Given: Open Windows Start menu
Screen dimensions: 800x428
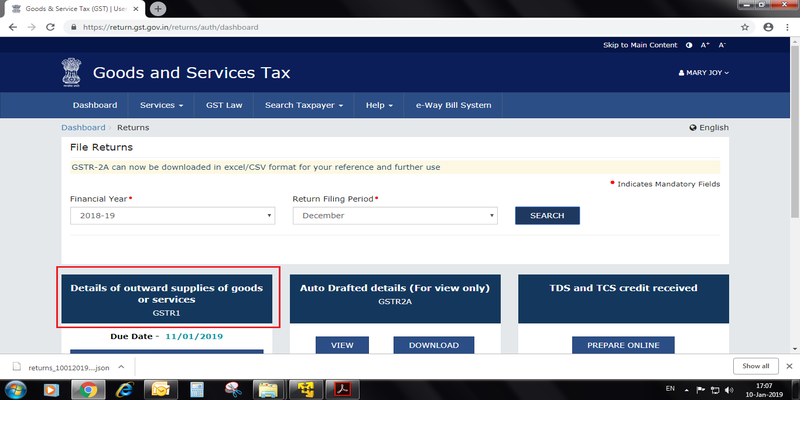Looking at the screenshot, I should pos(15,390).
